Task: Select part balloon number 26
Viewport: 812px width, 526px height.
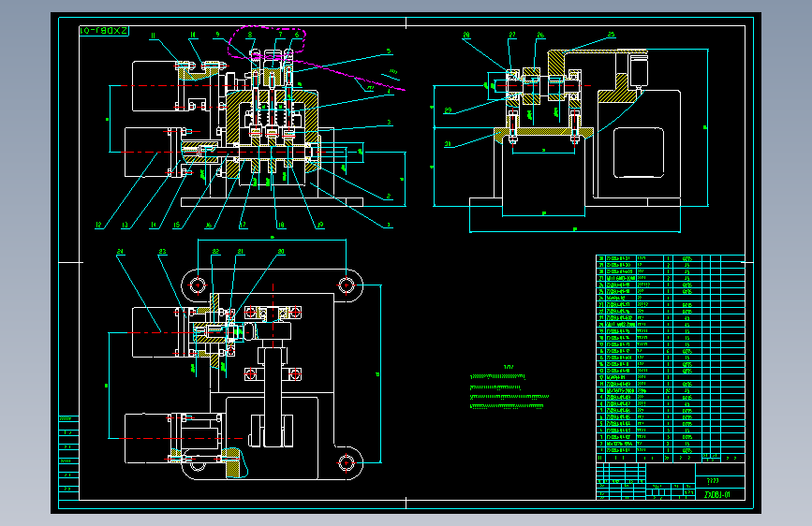Action: coord(540,36)
